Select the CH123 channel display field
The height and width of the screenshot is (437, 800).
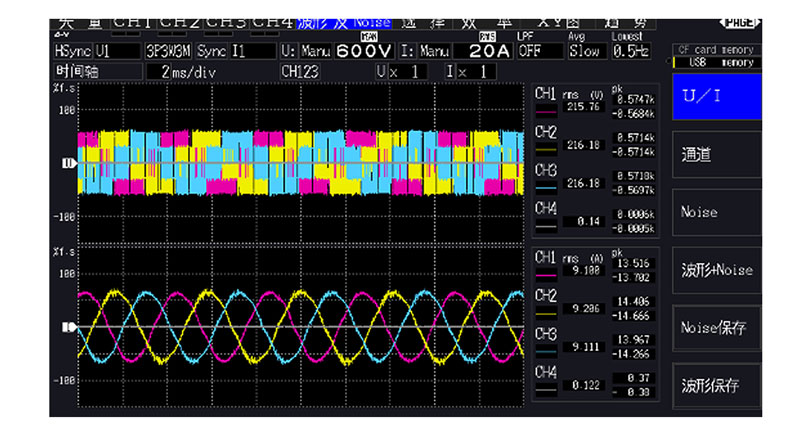pos(300,72)
